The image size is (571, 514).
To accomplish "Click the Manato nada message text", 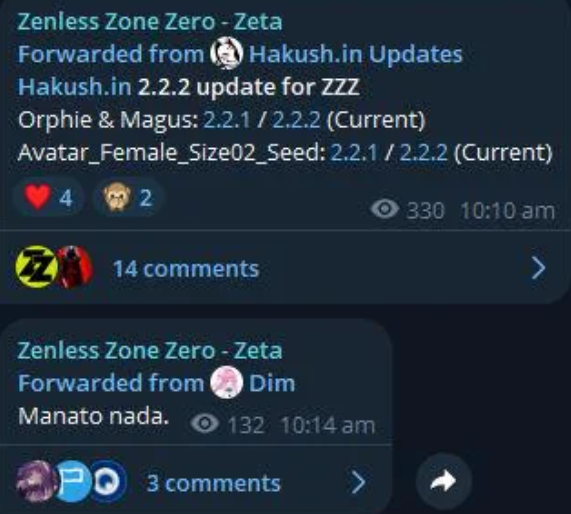I will click(x=94, y=416).
